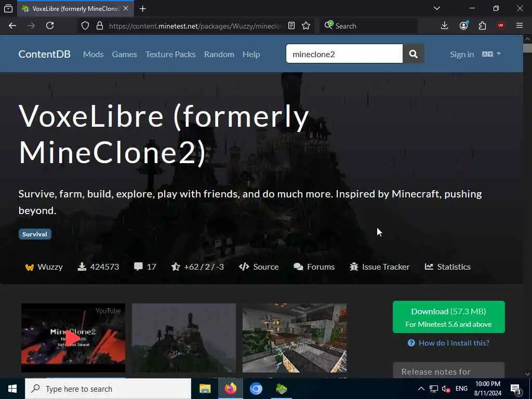Open author Wuzzy's profile link

(44, 267)
